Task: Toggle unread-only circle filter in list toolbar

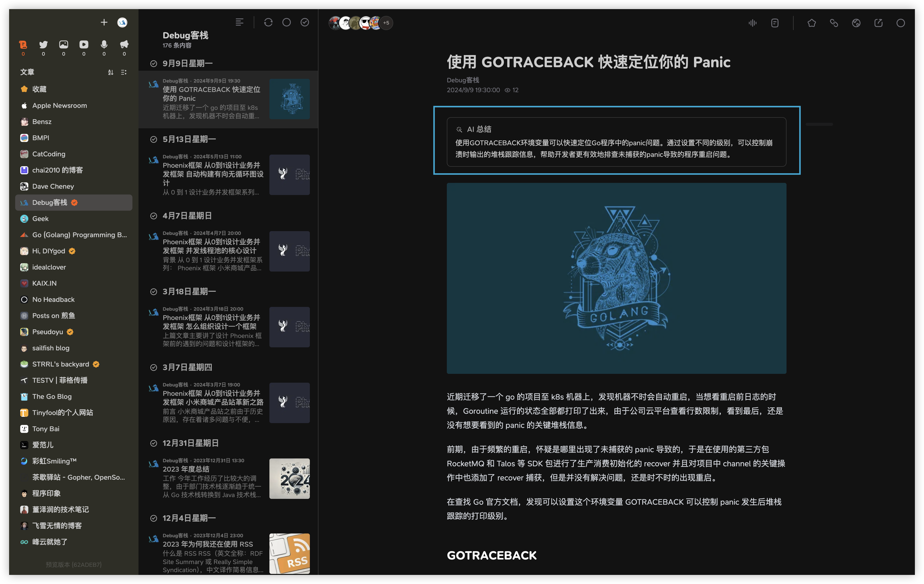Action: click(286, 22)
